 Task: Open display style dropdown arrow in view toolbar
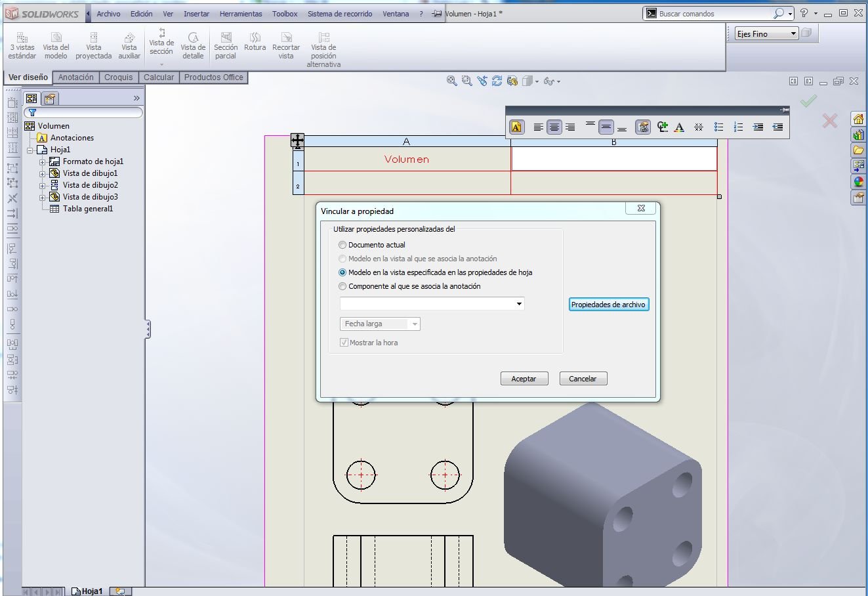tap(537, 81)
